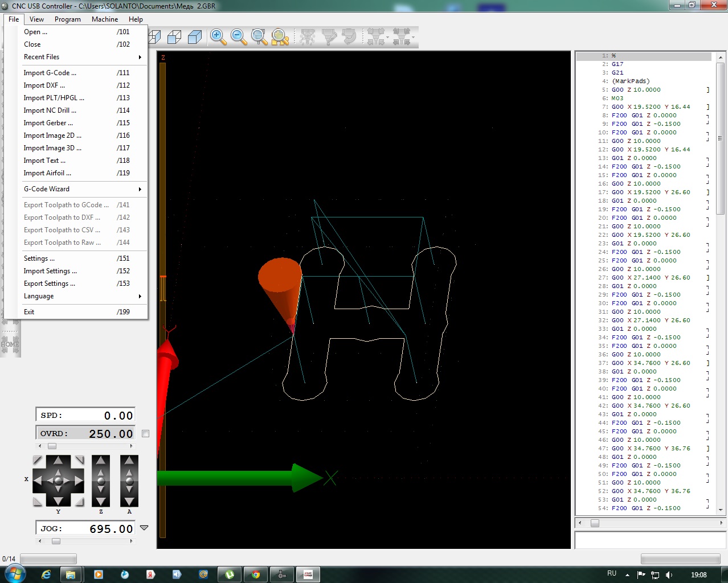Jog diagonally using top-left corner arrow

38,459
